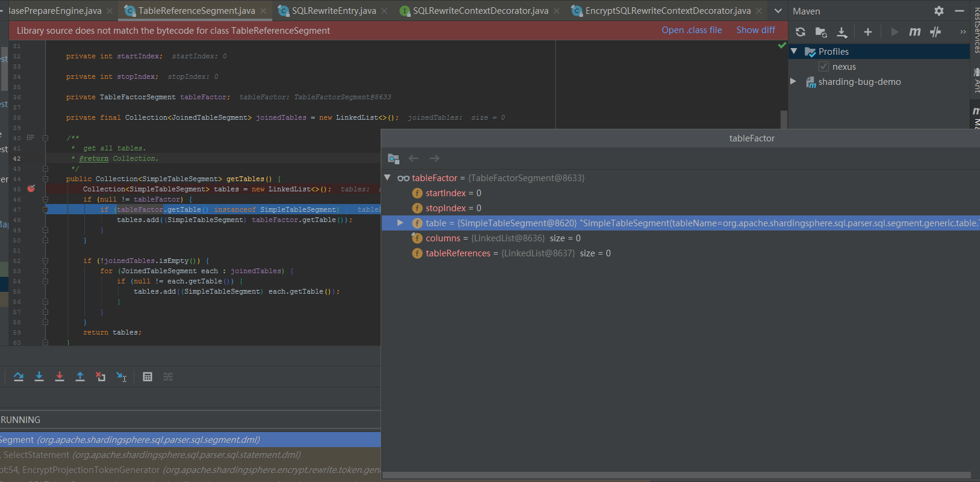Close SQLRewriteEntry.java tab

point(384,11)
